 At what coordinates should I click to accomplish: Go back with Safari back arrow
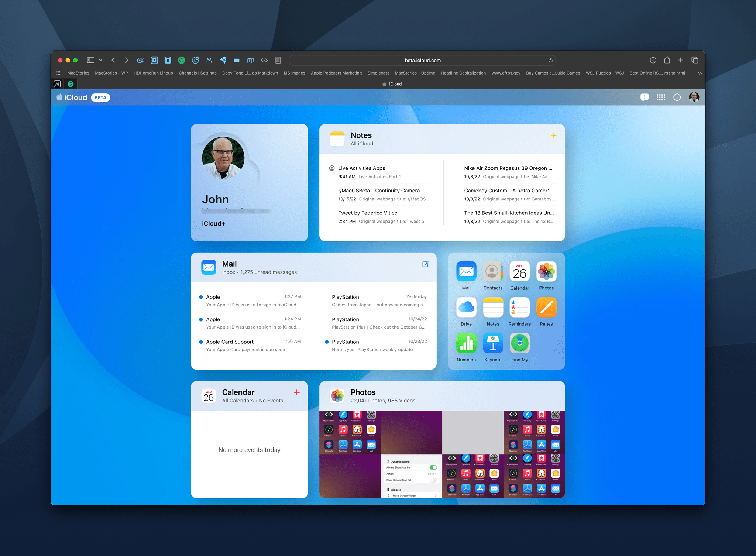click(113, 60)
